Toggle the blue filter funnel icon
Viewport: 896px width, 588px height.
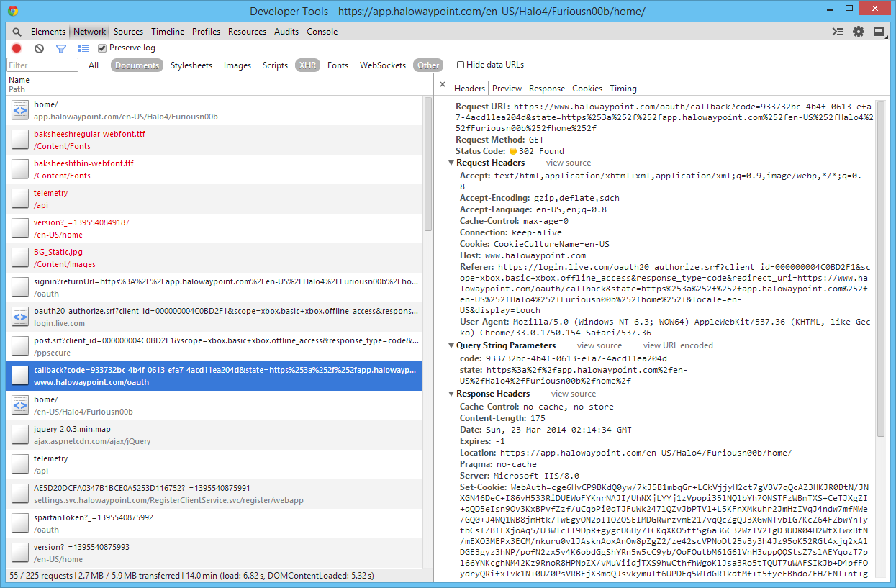(61, 48)
